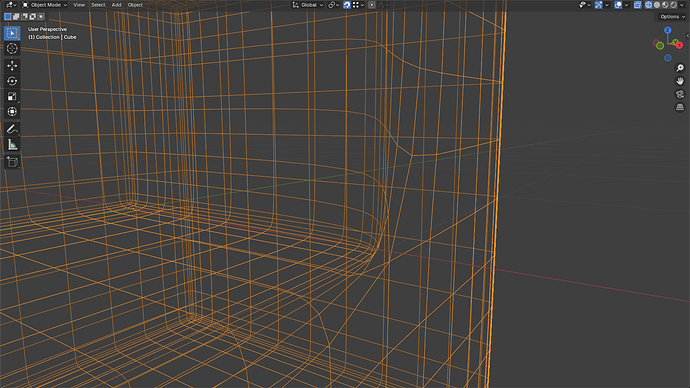690x388 pixels.
Task: Choose the Add Cube tool
Action: point(12,162)
